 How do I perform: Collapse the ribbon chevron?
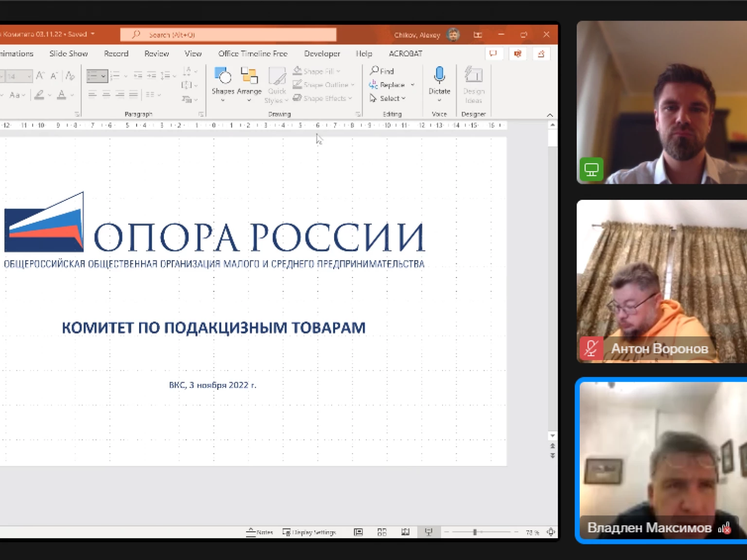pos(550,115)
